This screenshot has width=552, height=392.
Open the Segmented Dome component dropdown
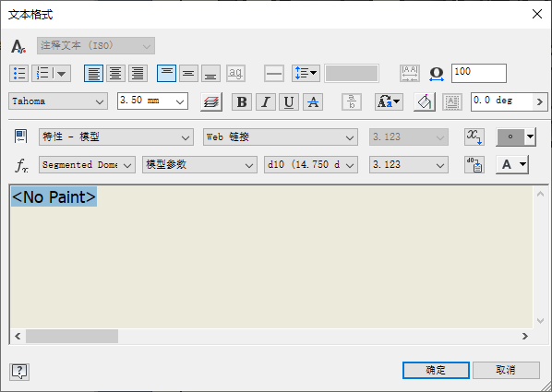87,165
